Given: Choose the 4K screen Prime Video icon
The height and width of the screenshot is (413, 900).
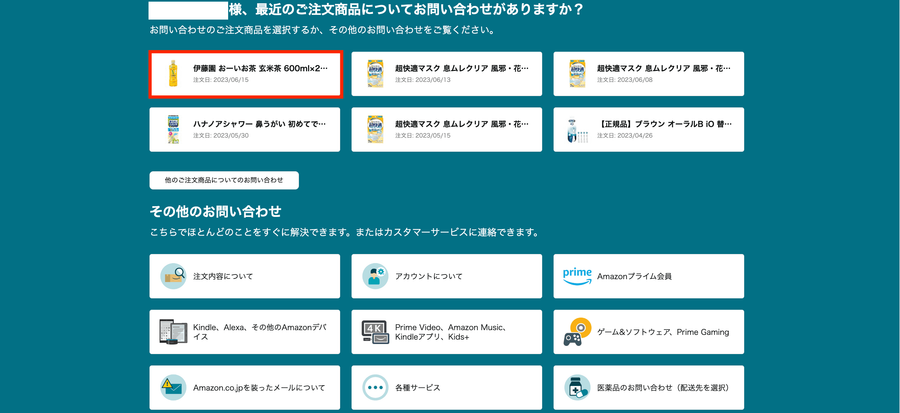Looking at the screenshot, I should pyautogui.click(x=375, y=332).
